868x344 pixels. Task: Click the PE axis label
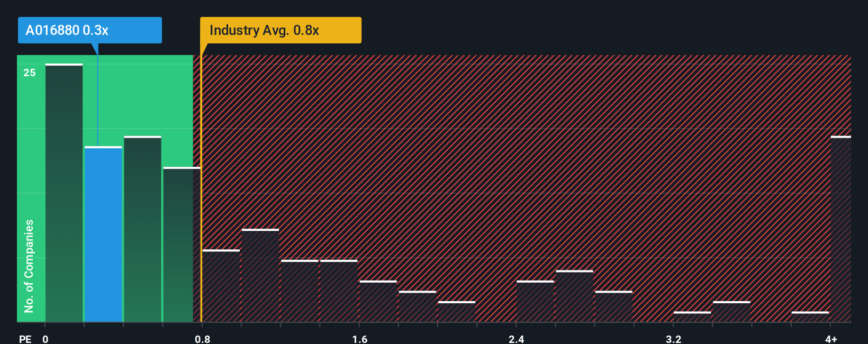pos(25,339)
